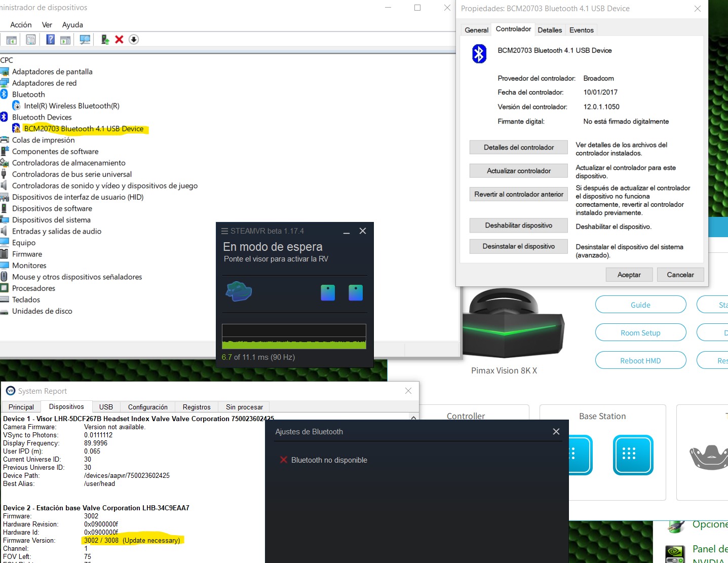Click show/hide console tree toolbar icon
The width and height of the screenshot is (728, 563).
point(12,40)
